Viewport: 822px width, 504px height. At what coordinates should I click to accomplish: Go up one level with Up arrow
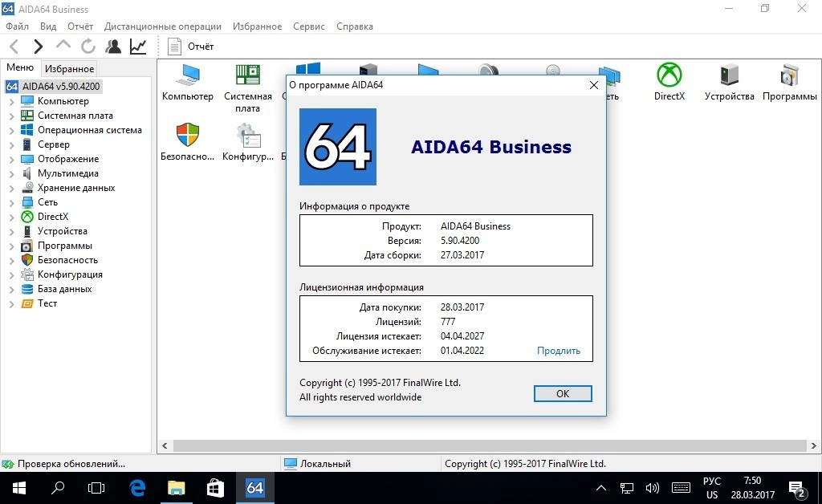(63, 45)
